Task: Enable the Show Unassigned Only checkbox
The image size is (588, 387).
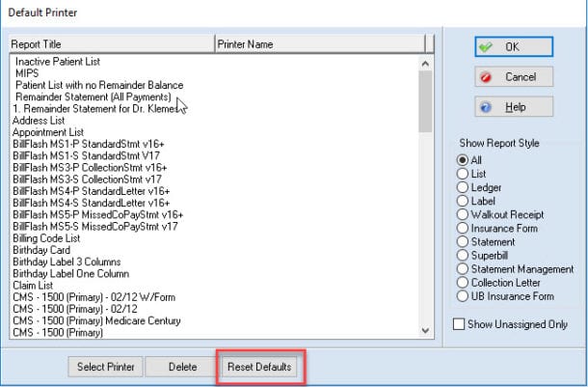Action: tap(459, 324)
